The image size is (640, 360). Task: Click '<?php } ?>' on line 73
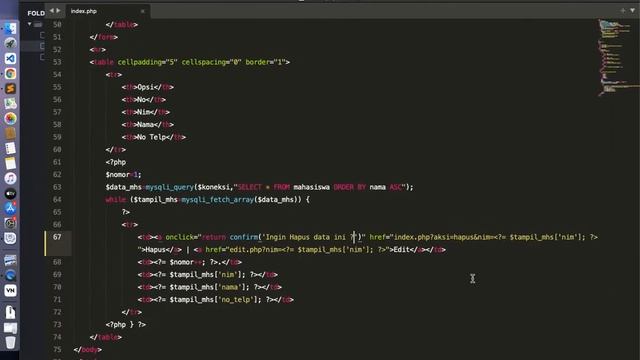click(126, 324)
